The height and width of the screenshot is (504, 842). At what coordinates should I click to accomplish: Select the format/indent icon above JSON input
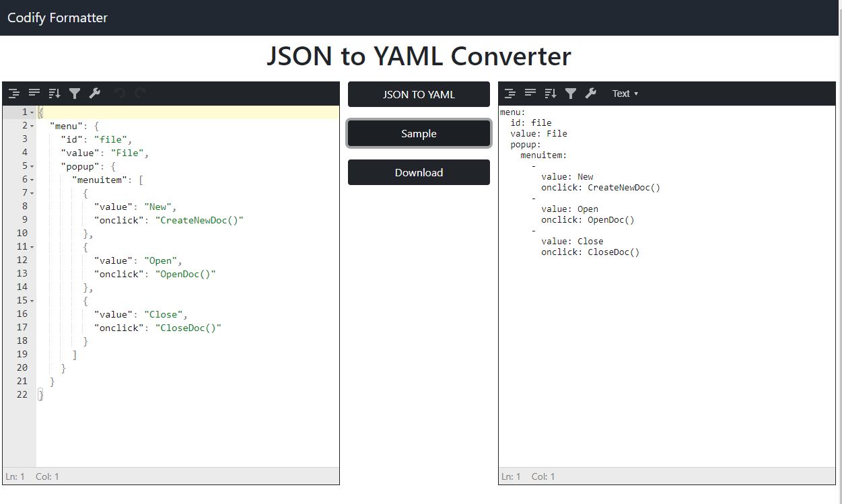coord(13,93)
